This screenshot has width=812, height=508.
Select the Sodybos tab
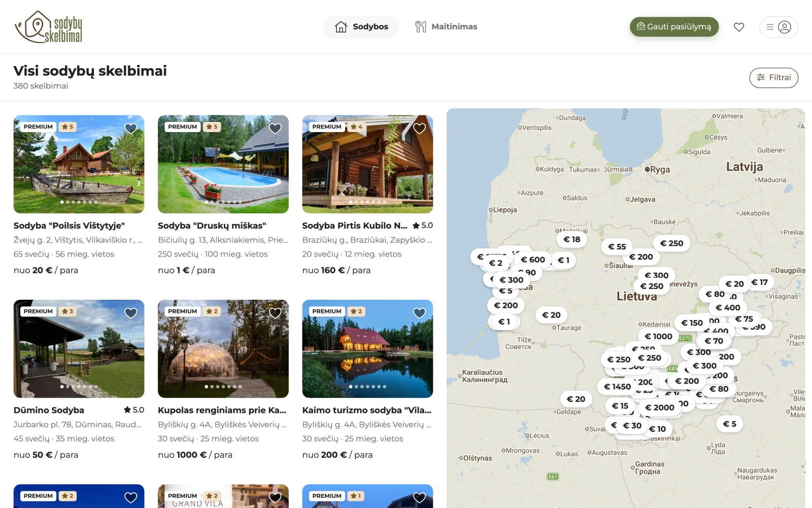[361, 27]
